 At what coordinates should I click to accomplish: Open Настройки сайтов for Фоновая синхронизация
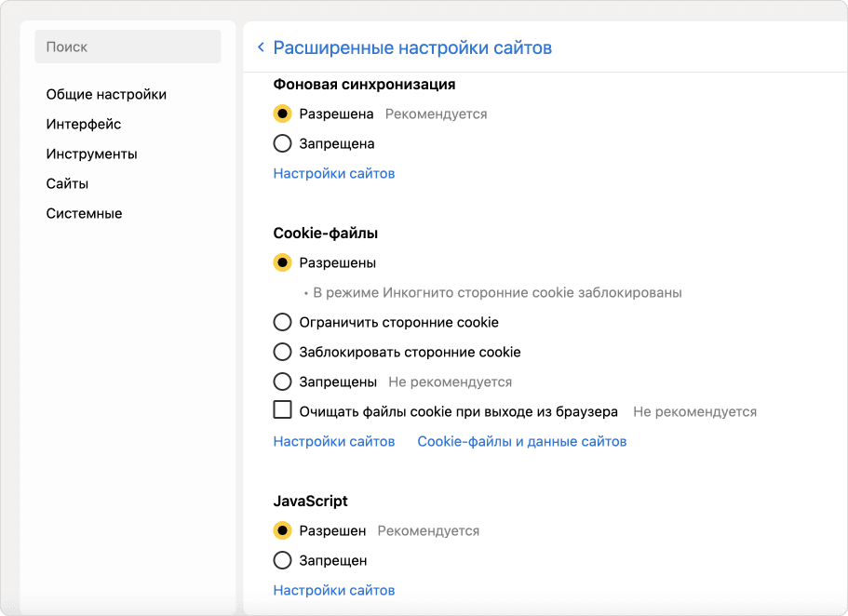tap(333, 173)
